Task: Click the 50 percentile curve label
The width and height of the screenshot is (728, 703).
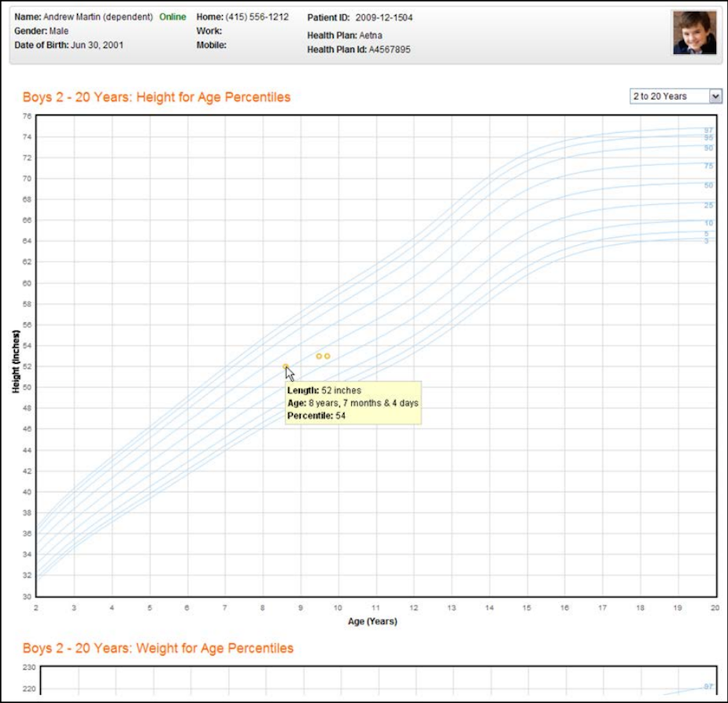Action: point(708,185)
